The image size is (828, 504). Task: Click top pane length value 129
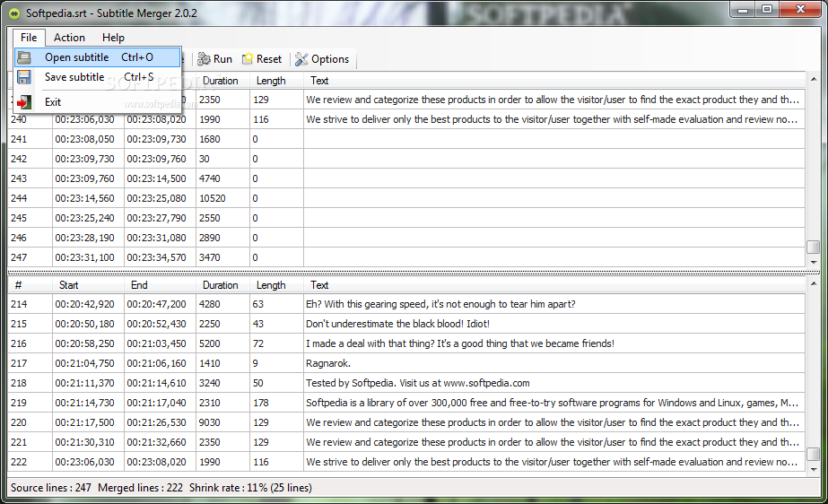(261, 100)
